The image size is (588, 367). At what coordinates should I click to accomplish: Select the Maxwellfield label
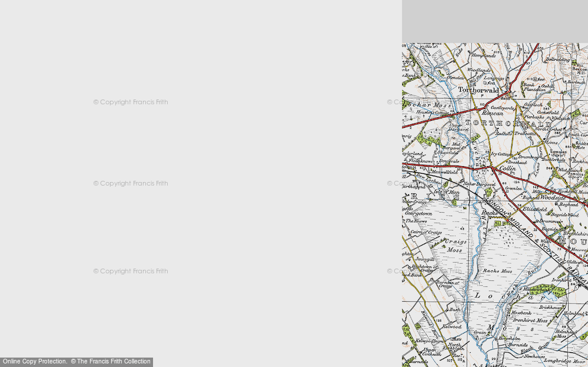445,172
